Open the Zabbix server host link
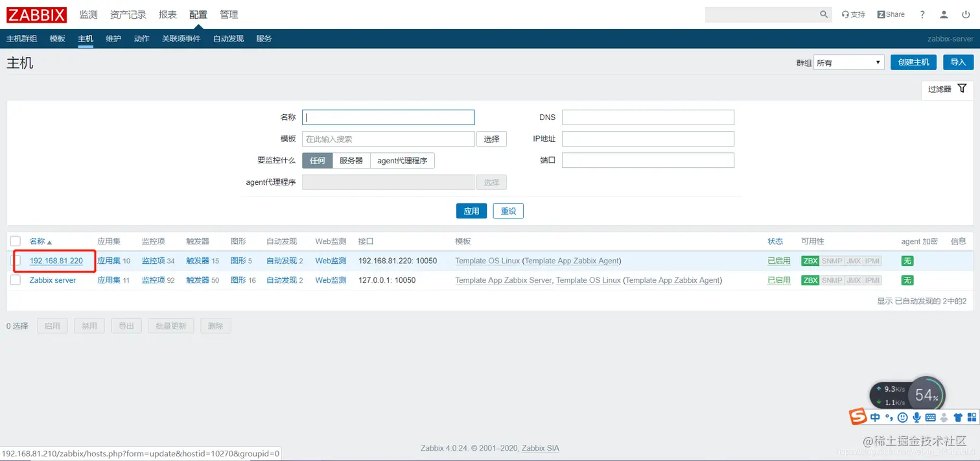This screenshot has width=980, height=461. [x=52, y=280]
